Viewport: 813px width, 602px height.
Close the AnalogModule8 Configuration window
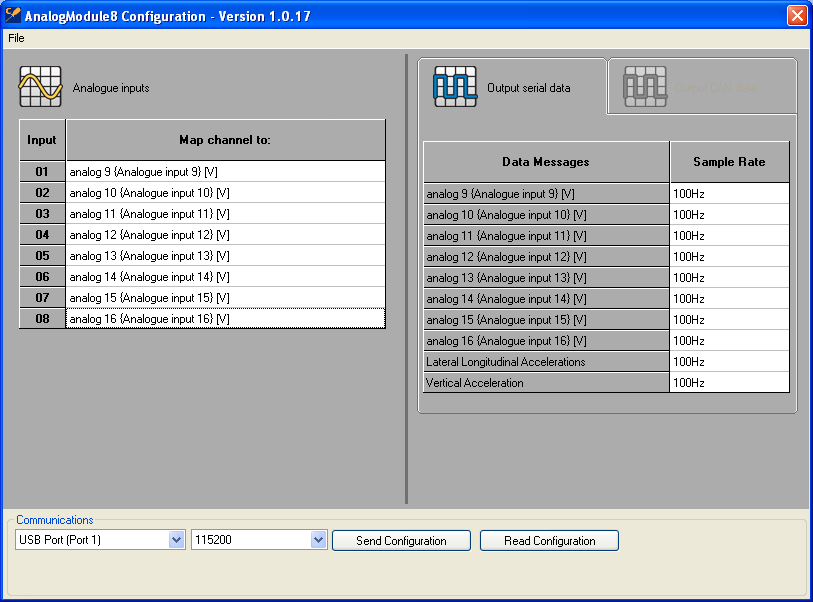(x=796, y=15)
